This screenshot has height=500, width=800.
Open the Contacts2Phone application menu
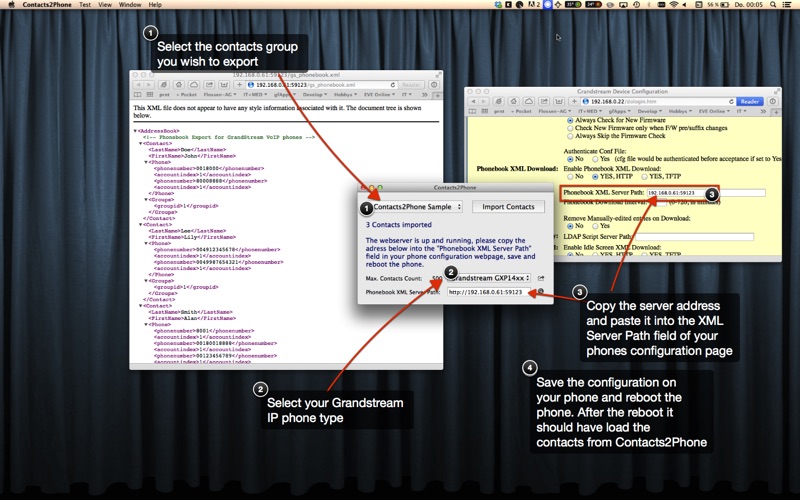pos(47,5)
